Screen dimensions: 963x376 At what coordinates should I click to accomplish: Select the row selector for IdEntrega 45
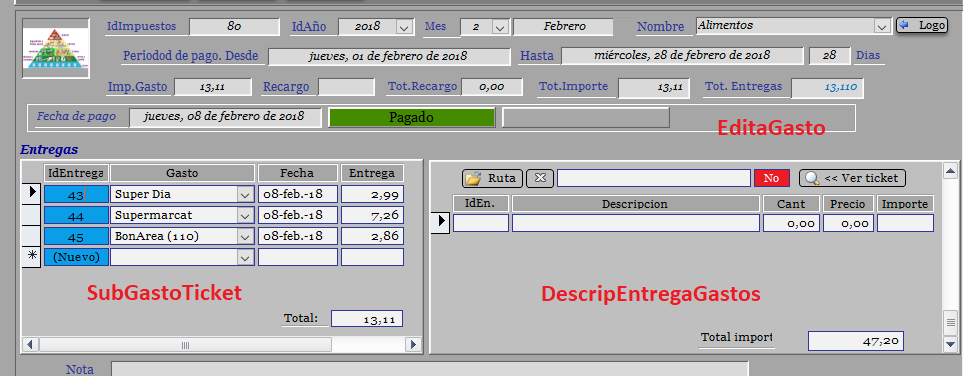[32, 236]
